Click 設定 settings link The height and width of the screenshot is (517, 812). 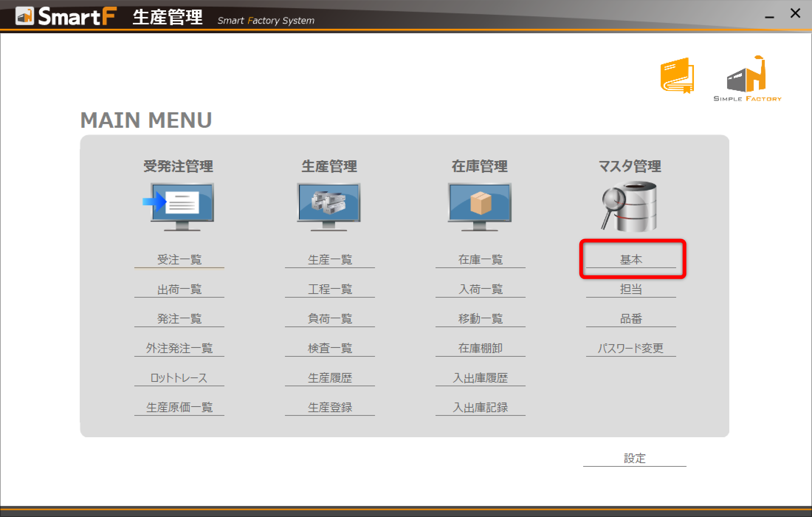coord(634,458)
